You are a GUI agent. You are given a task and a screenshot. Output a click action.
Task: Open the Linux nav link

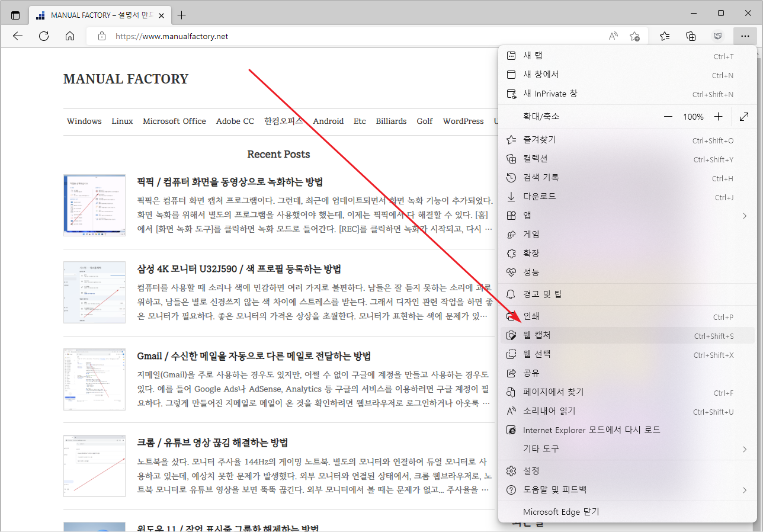(x=122, y=121)
